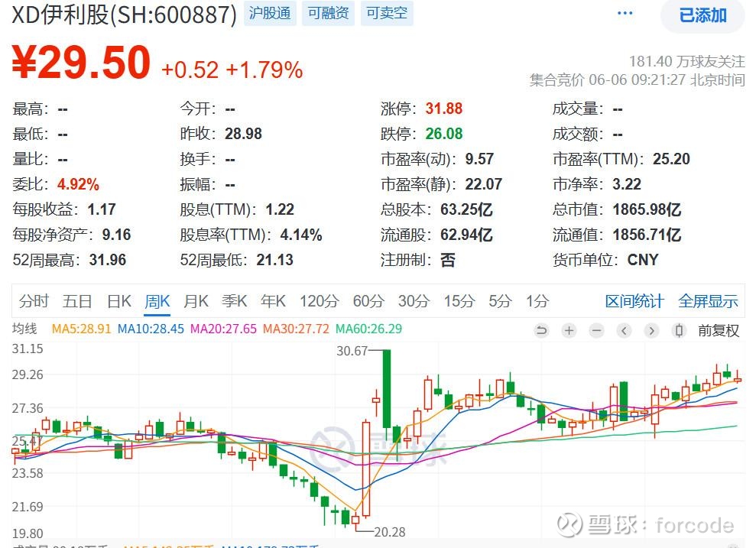Click the 已添加 watchlist button
This screenshot has height=548, width=756.
[x=702, y=15]
